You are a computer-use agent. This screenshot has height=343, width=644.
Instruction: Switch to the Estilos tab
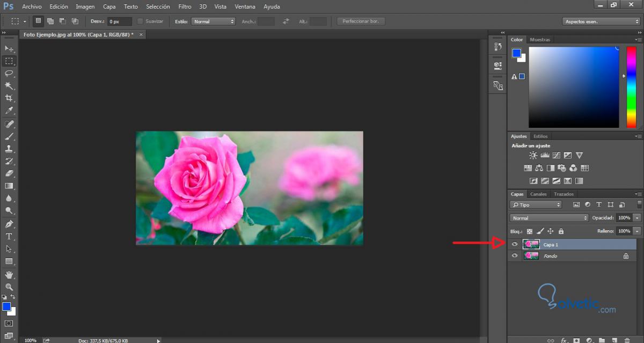[540, 136]
